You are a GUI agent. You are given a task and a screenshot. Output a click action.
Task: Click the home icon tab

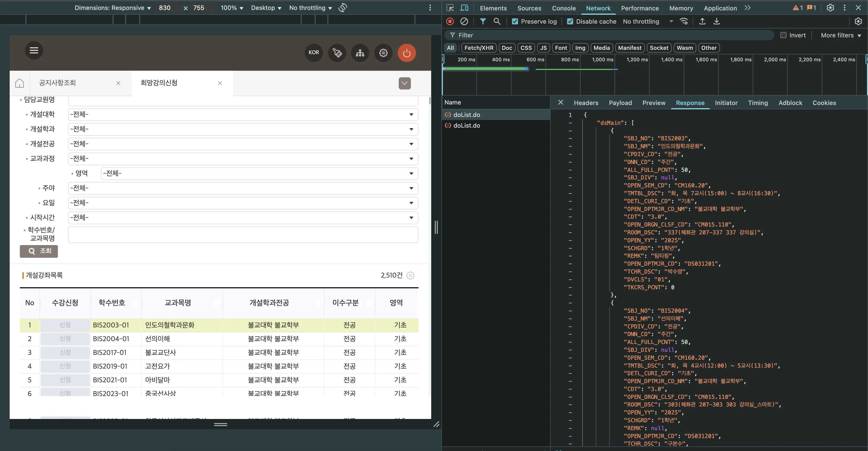pyautogui.click(x=20, y=83)
